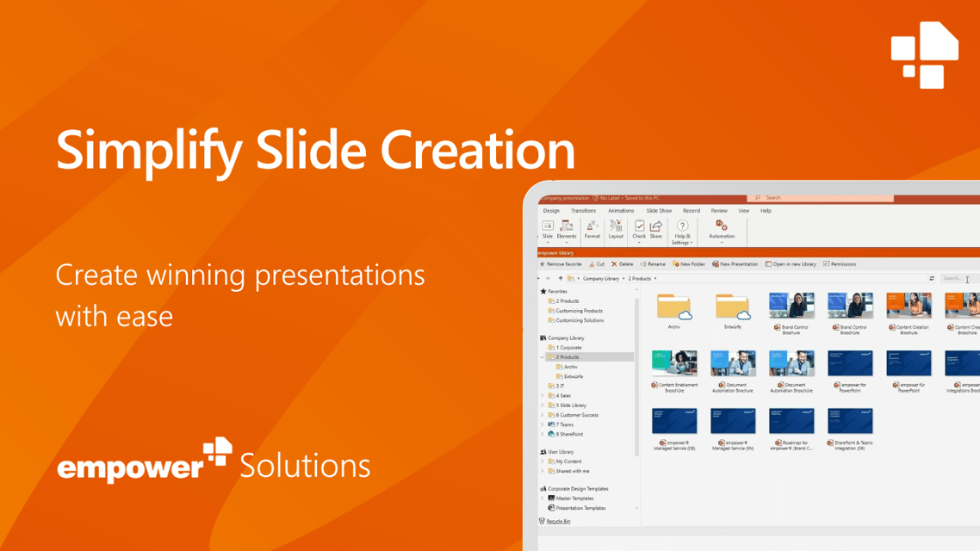Select empower Managed Service (DE) thumbnail
980x551 pixels.
[674, 430]
